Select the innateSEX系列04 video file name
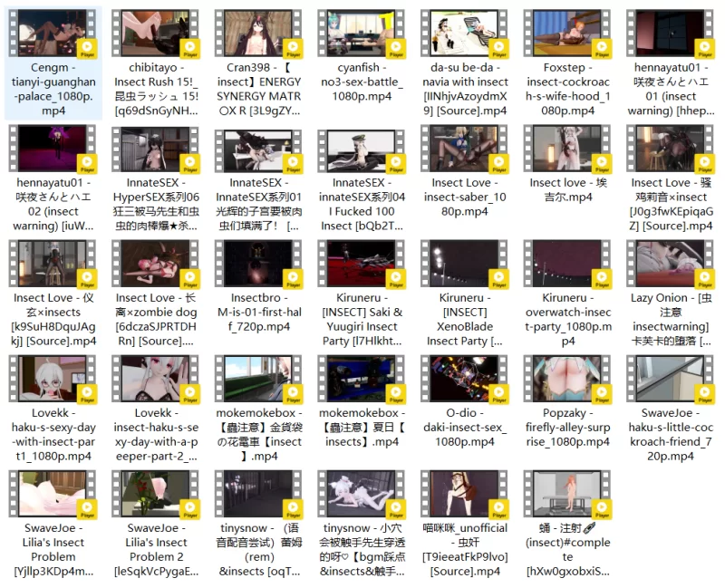This screenshot has height=588, width=725. [362, 204]
